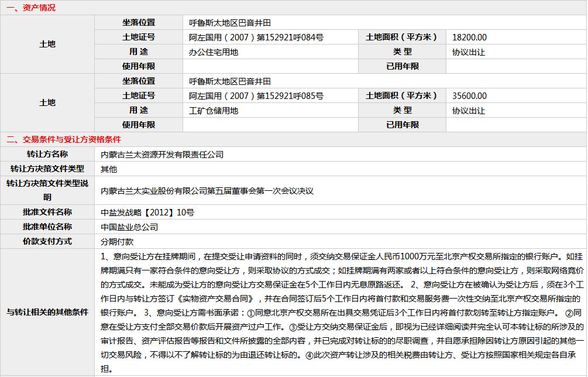Select the 分期付款 payment method value
The width and height of the screenshot is (588, 377).
click(117, 242)
